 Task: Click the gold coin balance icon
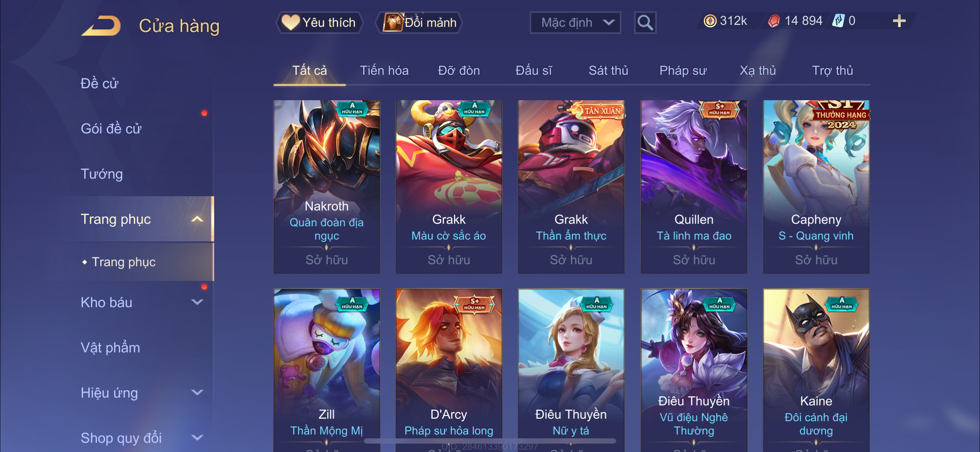pos(710,21)
